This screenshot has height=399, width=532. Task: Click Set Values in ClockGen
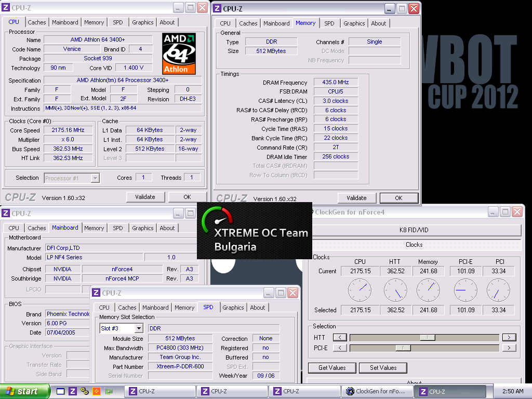(x=383, y=368)
